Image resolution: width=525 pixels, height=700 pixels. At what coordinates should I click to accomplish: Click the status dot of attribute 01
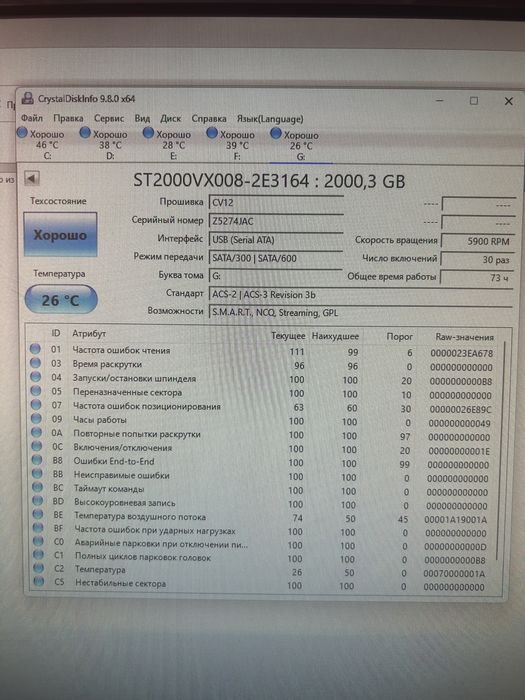point(35,349)
